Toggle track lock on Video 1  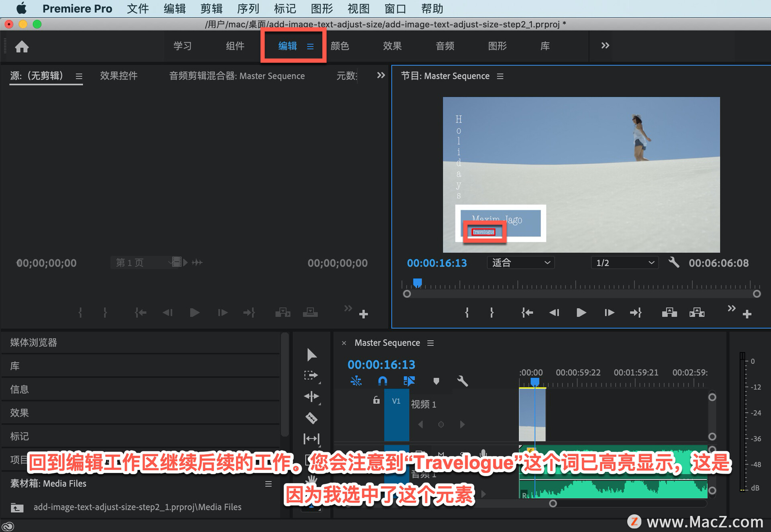376,400
